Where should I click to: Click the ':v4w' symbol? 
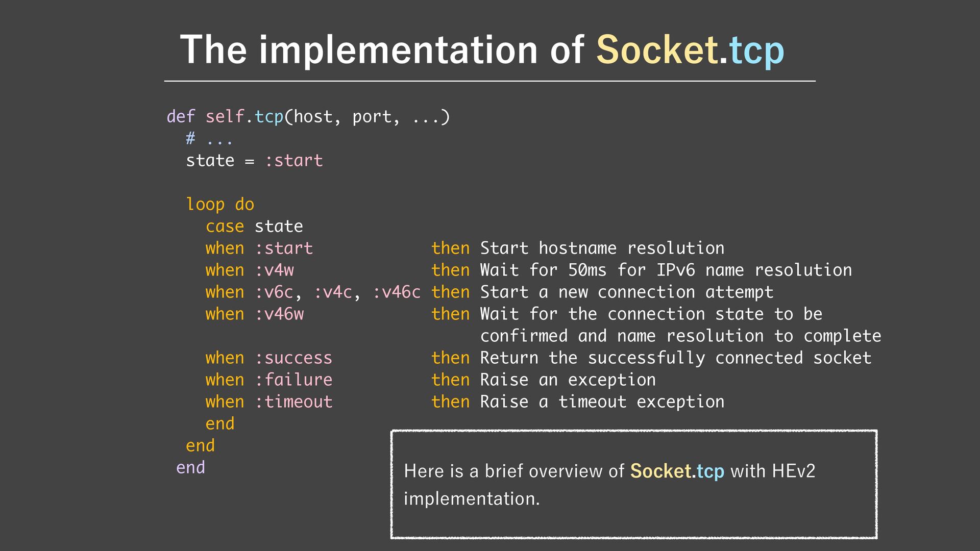tap(275, 270)
